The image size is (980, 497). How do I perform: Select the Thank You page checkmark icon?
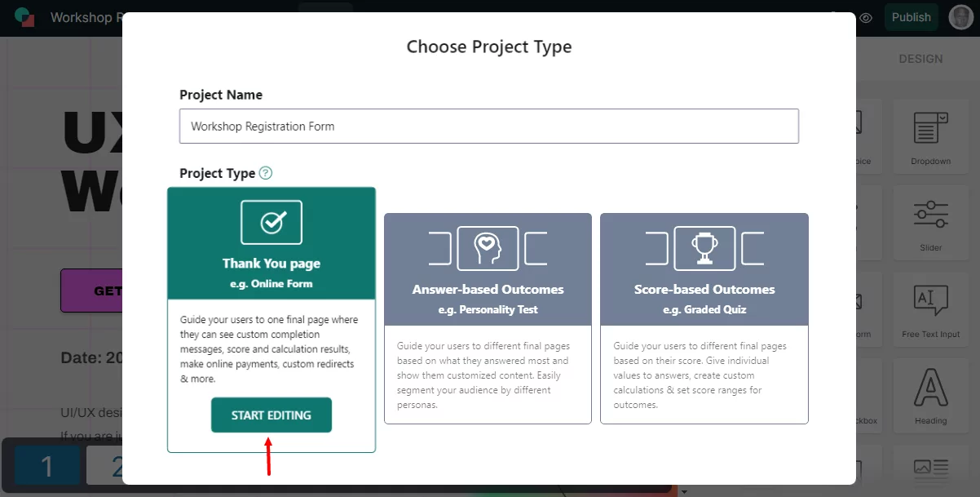click(271, 222)
